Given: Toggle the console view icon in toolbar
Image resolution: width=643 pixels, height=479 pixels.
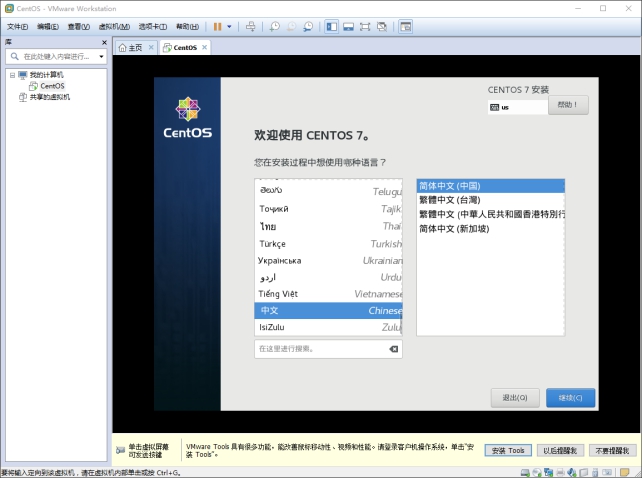Looking at the screenshot, I should pyautogui.click(x=406, y=27).
